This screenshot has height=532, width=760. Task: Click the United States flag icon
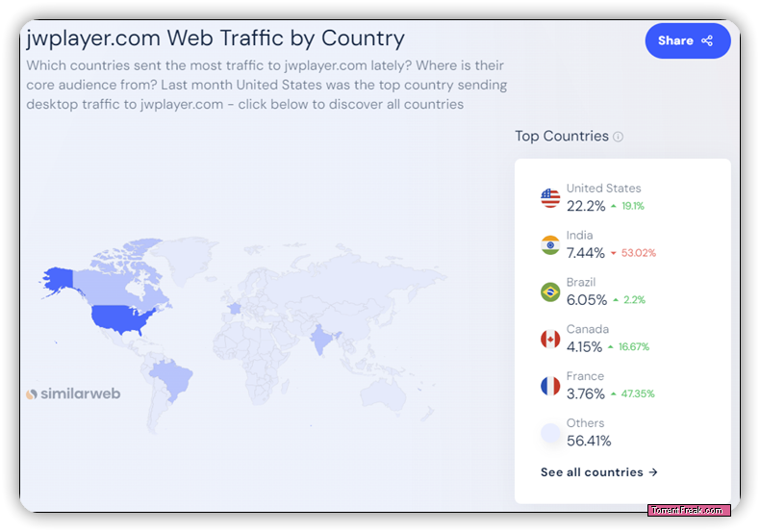click(x=550, y=197)
